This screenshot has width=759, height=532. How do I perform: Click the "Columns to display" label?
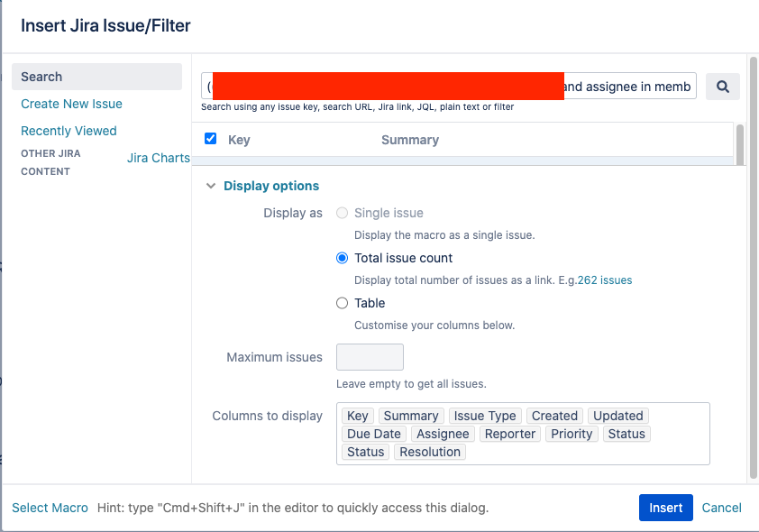267,416
